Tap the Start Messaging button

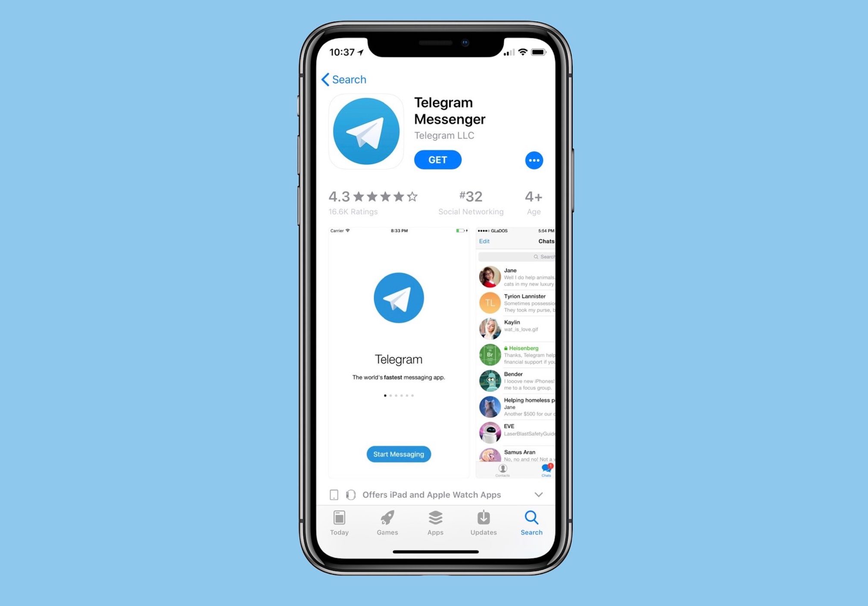click(398, 454)
